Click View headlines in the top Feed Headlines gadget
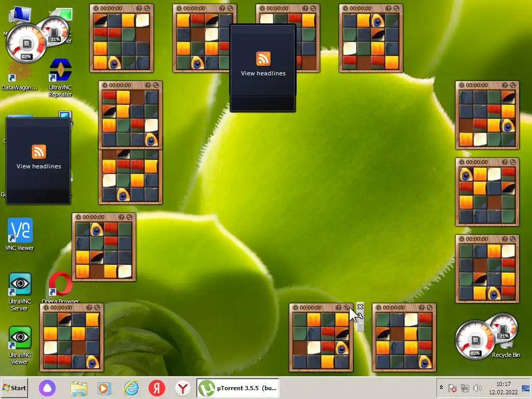Image resolution: width=532 pixels, height=399 pixels. click(263, 73)
